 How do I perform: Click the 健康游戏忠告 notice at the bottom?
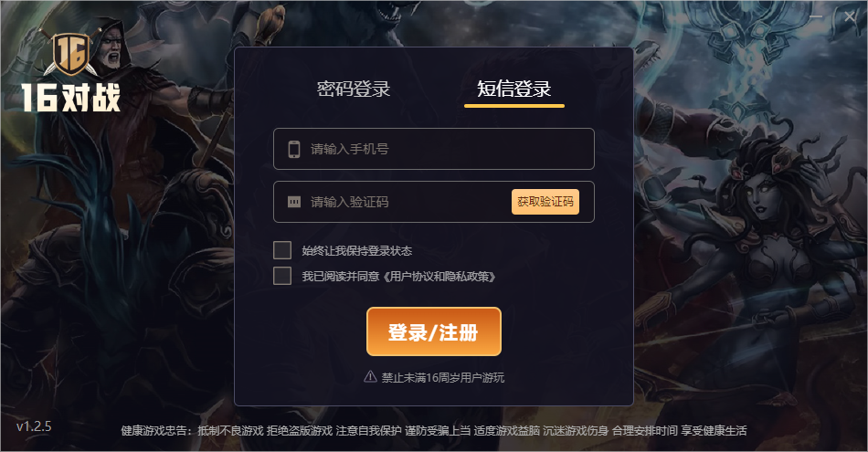tap(434, 430)
